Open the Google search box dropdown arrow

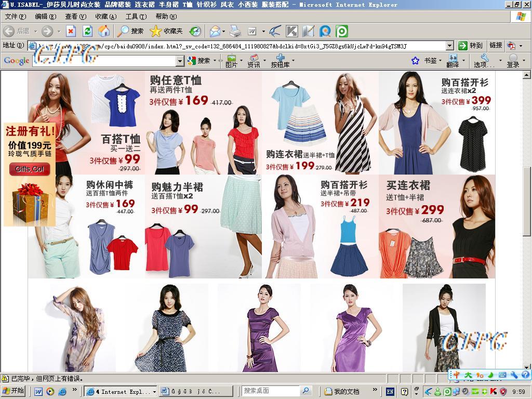180,61
